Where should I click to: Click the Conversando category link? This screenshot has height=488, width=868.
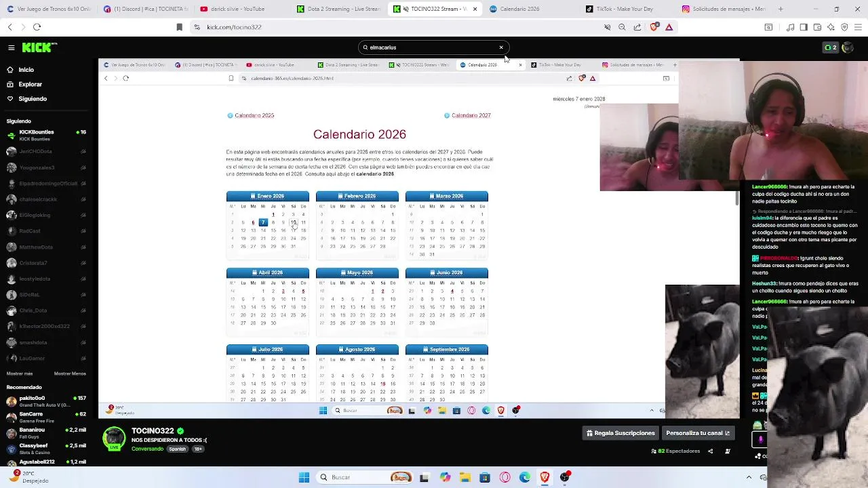(x=147, y=449)
